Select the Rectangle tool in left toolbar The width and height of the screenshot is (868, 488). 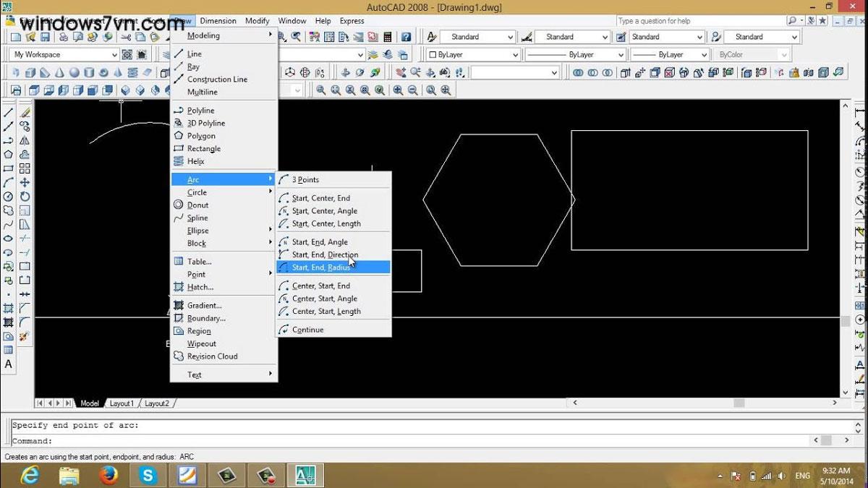pyautogui.click(x=9, y=168)
